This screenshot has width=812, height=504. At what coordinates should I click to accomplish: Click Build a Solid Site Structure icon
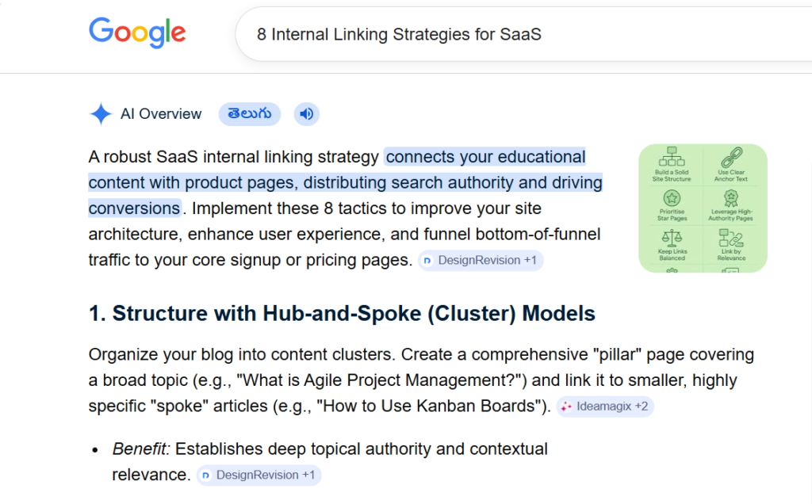click(672, 156)
